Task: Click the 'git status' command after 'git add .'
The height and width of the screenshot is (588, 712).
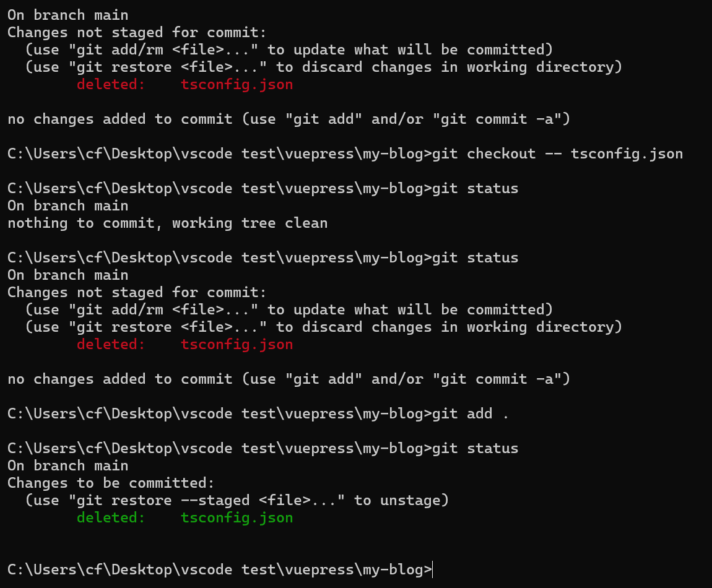Action: (x=475, y=448)
